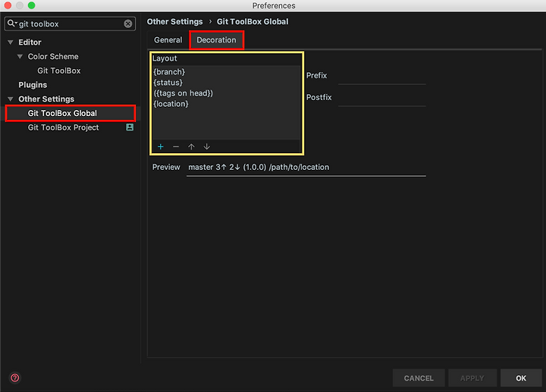Click the Layout section label
This screenshot has width=546, height=392.
click(x=165, y=58)
